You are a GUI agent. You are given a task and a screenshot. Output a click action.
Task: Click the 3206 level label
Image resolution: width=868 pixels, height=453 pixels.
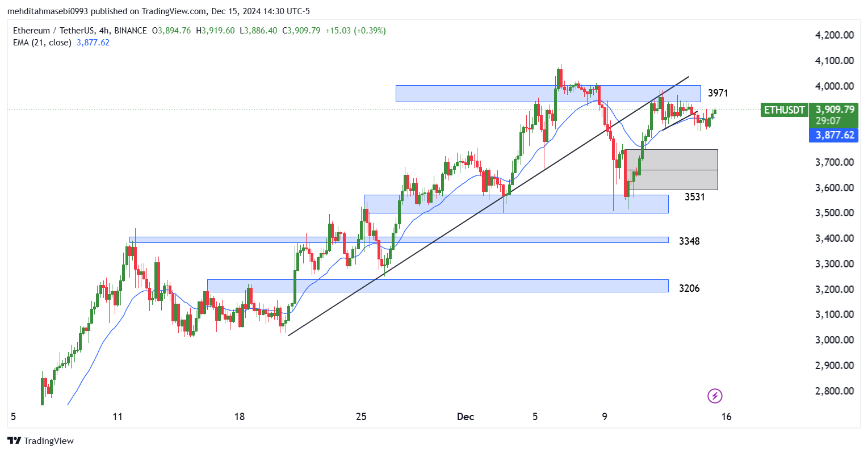[689, 288]
